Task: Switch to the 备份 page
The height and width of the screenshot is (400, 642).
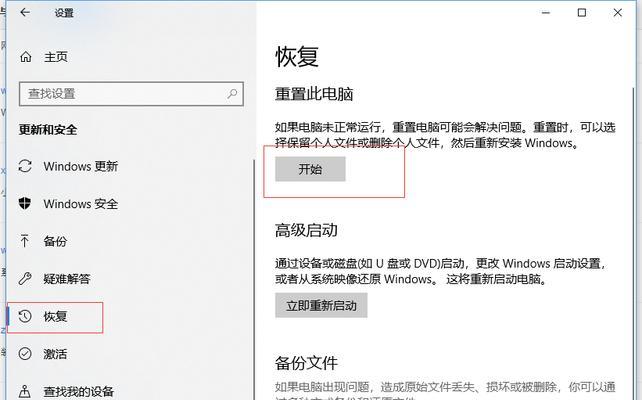Action: (x=55, y=241)
